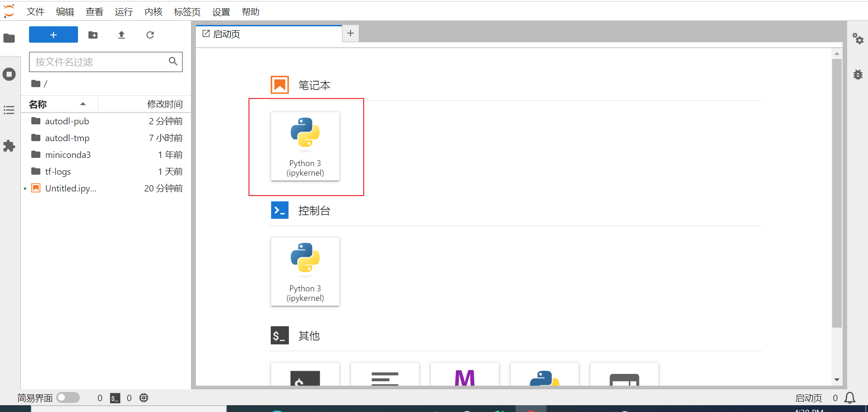The width and height of the screenshot is (868, 412).
Task: Click the blue new launcher plus button
Action: 54,35
